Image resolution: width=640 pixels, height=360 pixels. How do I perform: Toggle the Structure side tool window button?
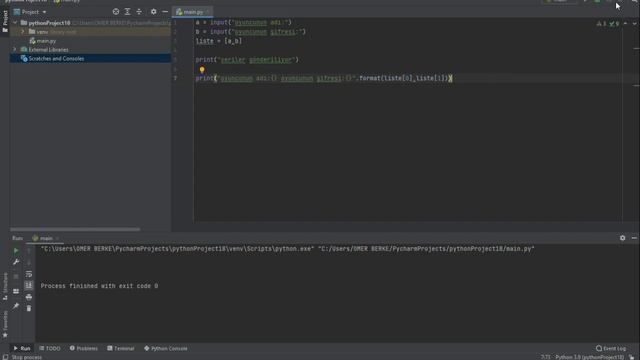(x=5, y=287)
